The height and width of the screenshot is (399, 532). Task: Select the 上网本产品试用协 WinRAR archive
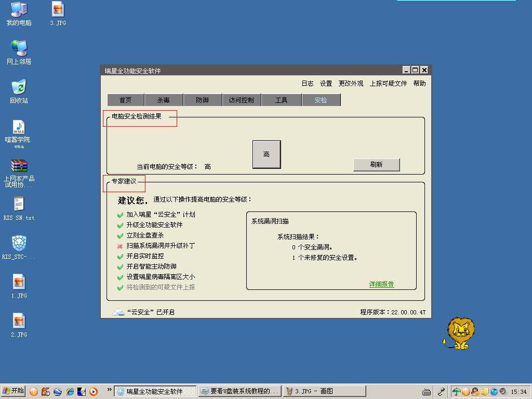pos(19,174)
